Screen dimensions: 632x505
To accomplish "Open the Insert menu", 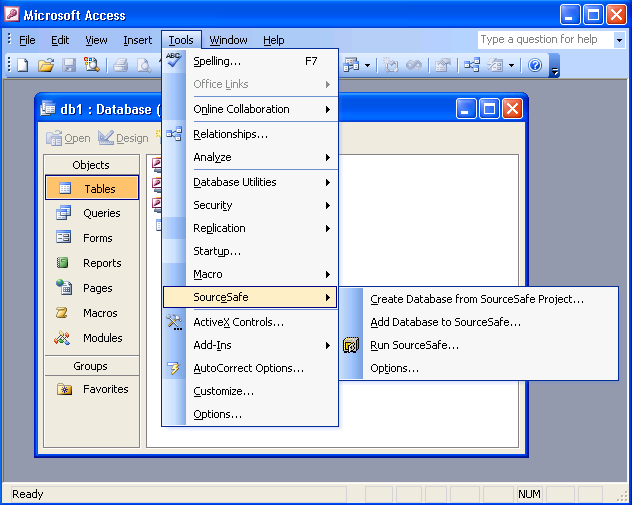I will (x=137, y=40).
